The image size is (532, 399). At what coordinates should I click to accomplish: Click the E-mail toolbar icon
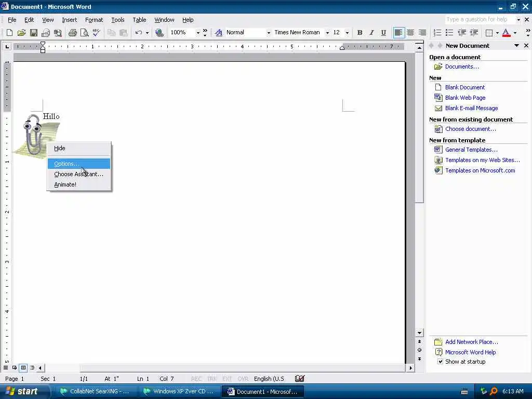46,33
